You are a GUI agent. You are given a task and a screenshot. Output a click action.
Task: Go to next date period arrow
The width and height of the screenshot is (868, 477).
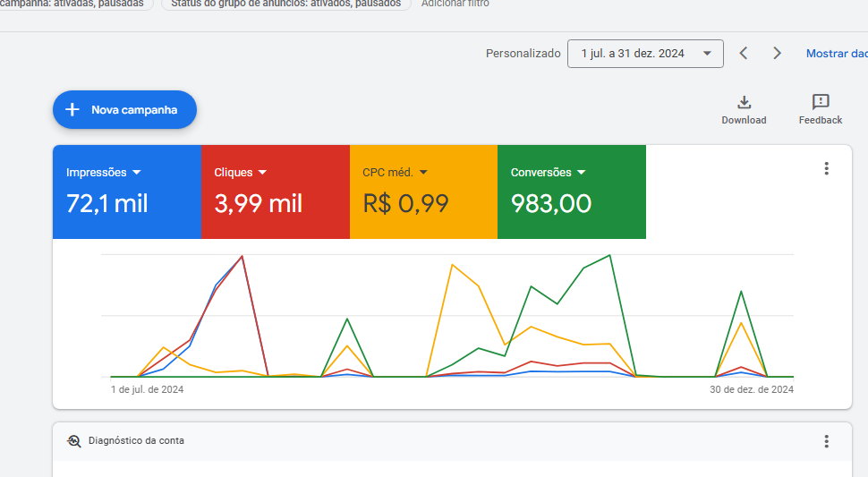click(x=777, y=54)
